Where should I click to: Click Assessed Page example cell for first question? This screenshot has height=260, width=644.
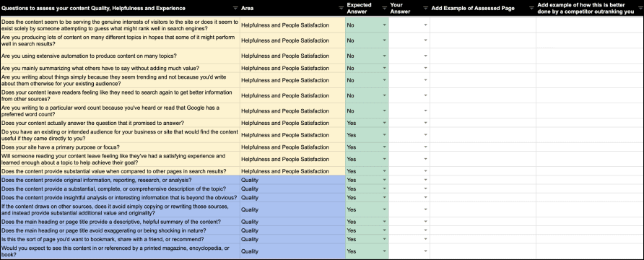483,25
